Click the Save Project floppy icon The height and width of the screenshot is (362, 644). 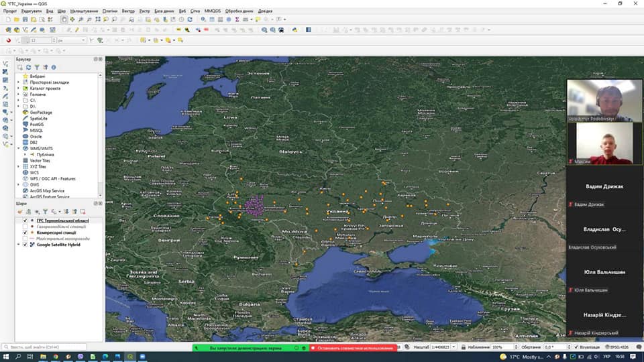pyautogui.click(x=25, y=19)
